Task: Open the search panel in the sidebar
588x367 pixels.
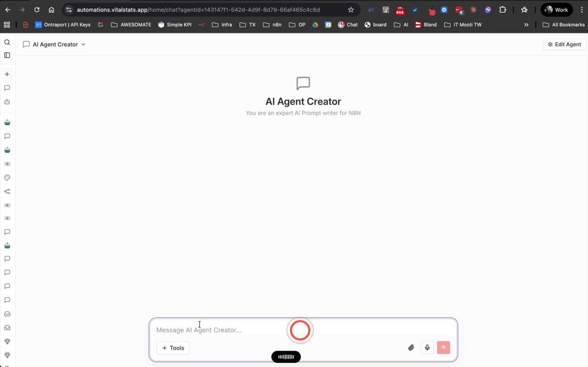Action: (x=7, y=42)
